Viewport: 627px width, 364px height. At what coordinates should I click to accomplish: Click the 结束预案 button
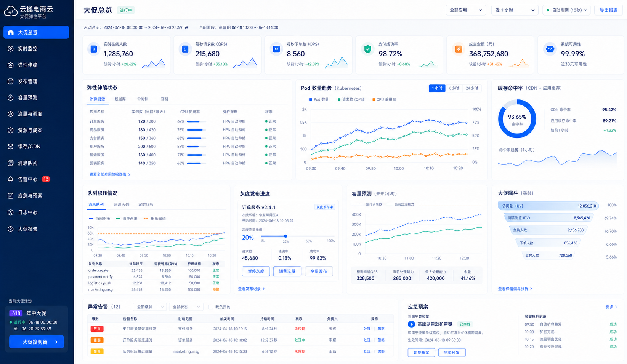click(452, 353)
